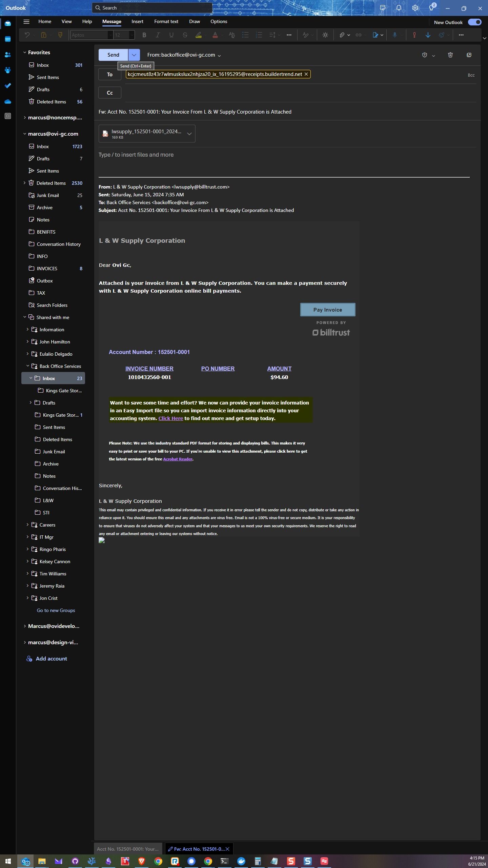The image size is (488, 868).
Task: Click the Pay Invoice button
Action: [328, 310]
